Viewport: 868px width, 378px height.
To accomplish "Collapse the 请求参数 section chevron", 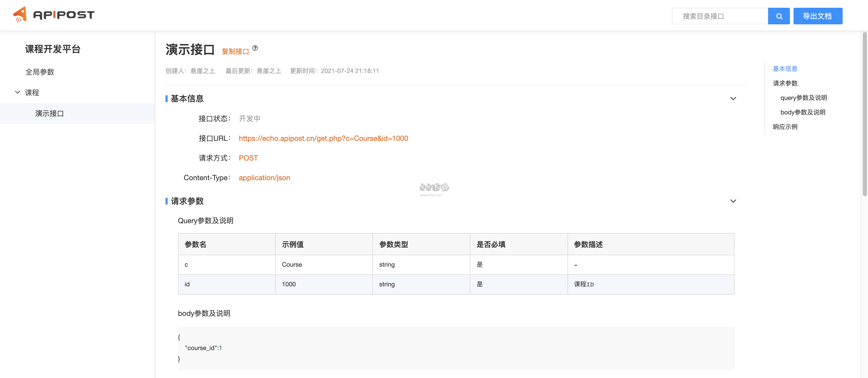I will [x=734, y=201].
